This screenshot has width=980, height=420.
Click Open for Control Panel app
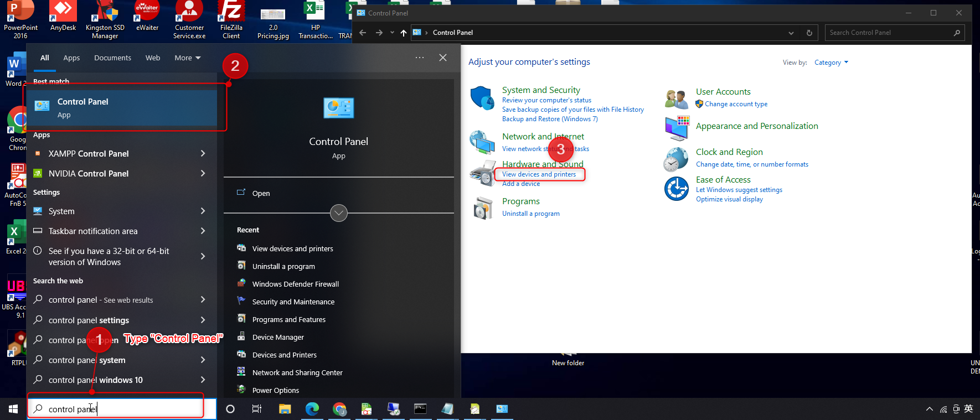pyautogui.click(x=261, y=193)
